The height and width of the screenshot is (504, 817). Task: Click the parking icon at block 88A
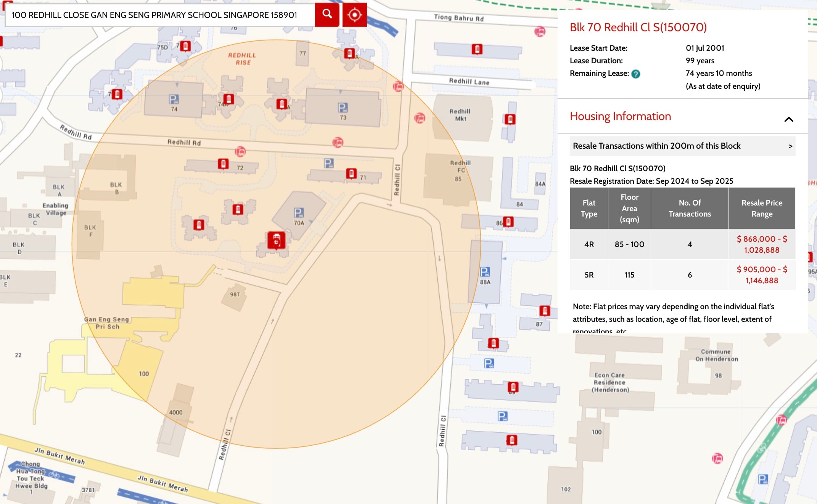click(485, 272)
